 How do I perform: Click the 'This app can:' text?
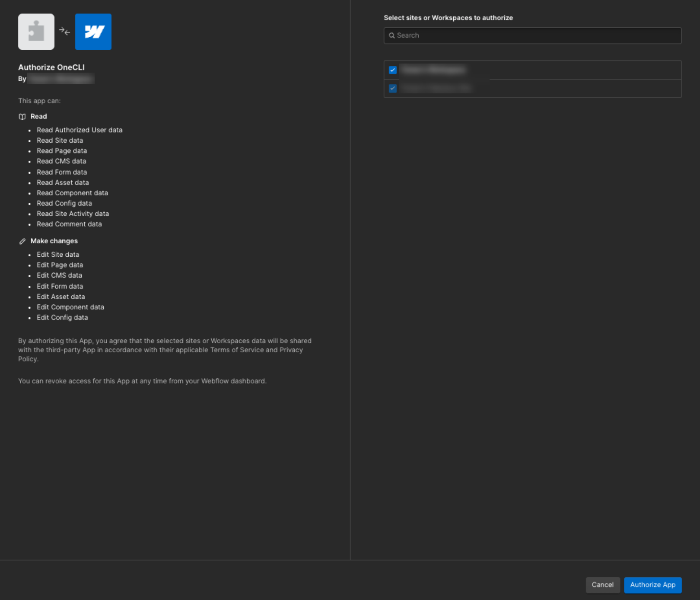coord(39,101)
